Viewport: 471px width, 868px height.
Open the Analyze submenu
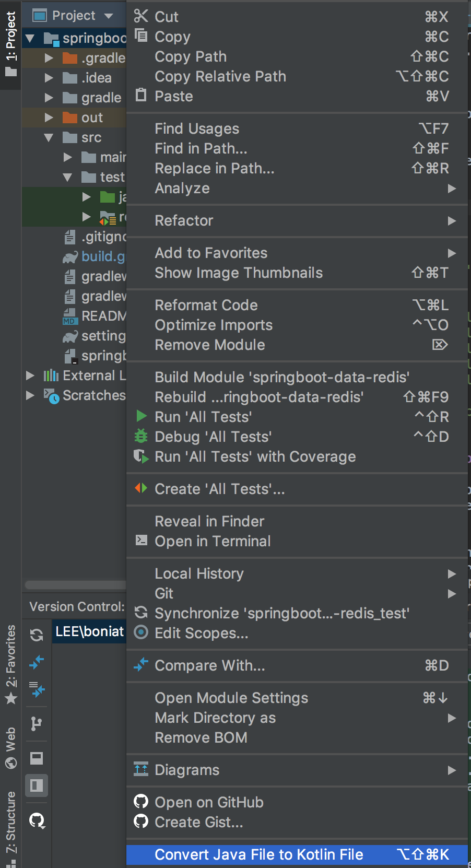[297, 188]
